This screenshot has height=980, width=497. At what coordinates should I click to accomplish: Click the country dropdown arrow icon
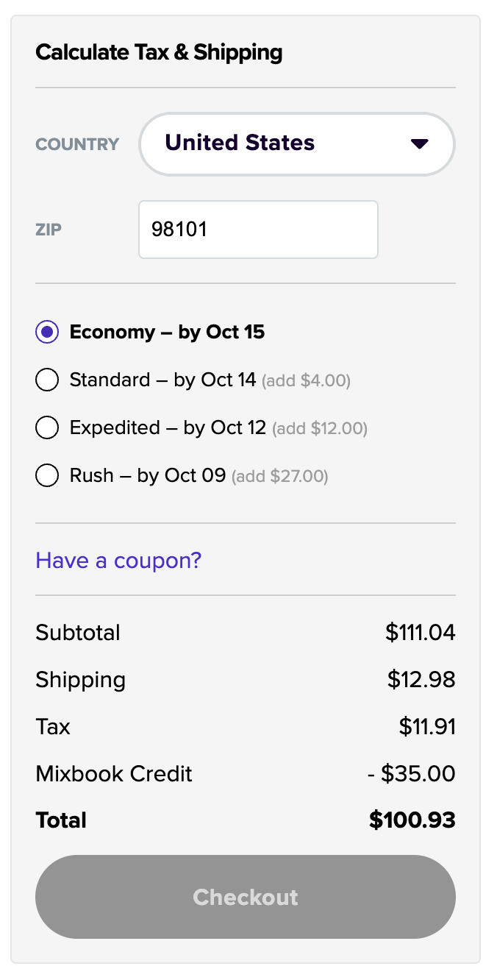click(419, 143)
